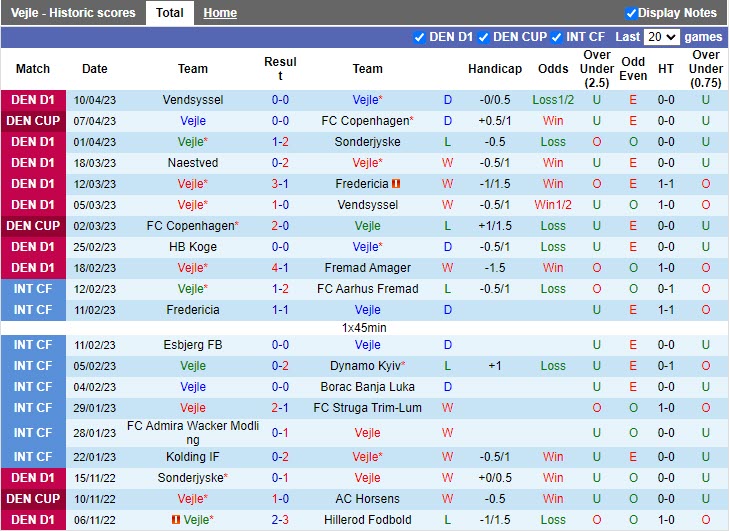729x531 pixels.
Task: Toggle the Display Notes checkbox
Action: point(631,13)
